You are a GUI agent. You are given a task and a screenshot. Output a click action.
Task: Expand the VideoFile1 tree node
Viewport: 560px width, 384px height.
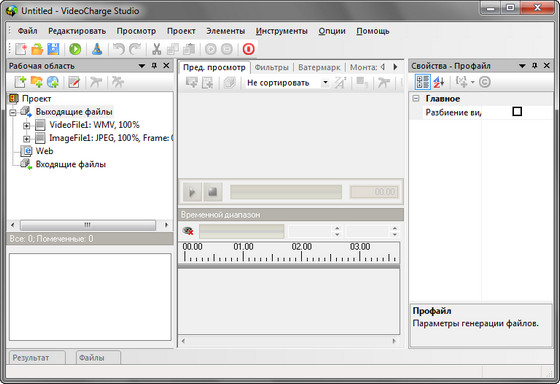[x=26, y=125]
